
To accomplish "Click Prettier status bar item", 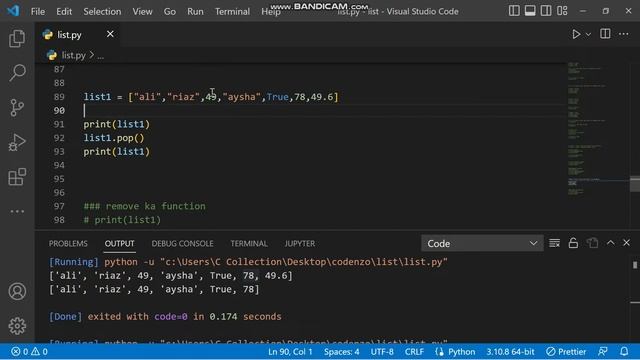I will 566,351.
